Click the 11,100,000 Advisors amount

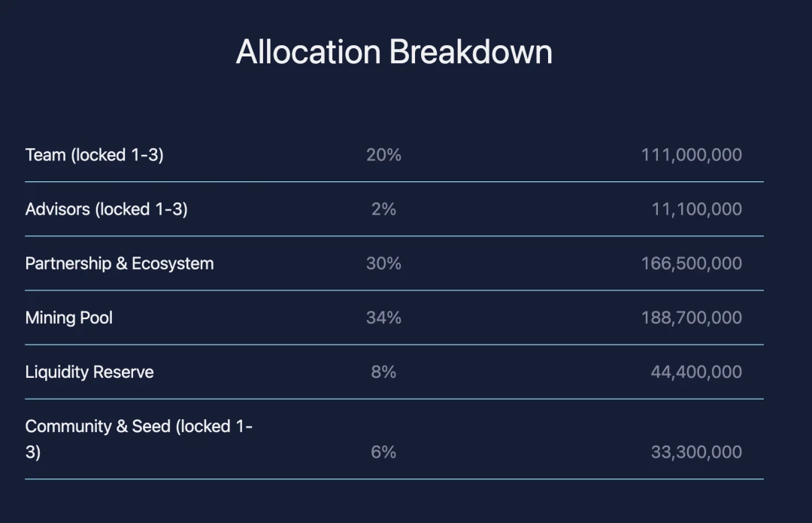click(696, 209)
